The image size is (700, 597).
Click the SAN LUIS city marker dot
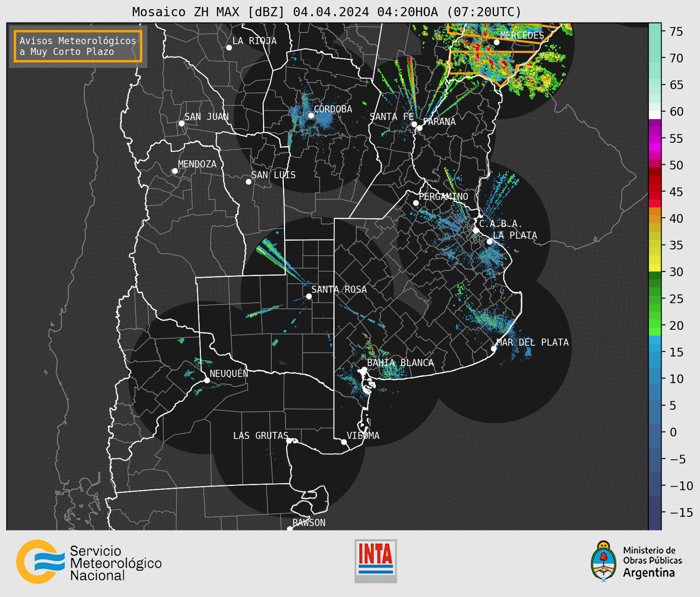(x=248, y=182)
